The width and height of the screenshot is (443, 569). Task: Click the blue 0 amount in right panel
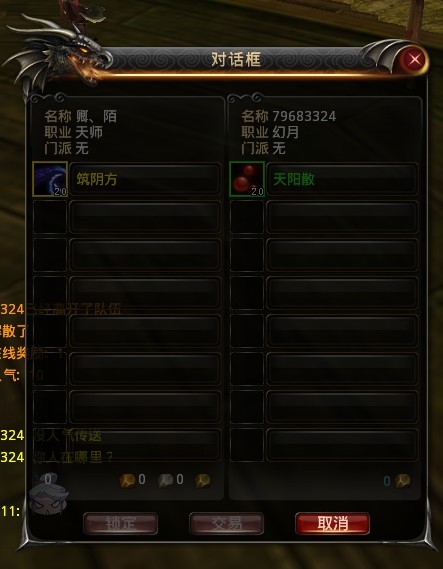tap(387, 481)
